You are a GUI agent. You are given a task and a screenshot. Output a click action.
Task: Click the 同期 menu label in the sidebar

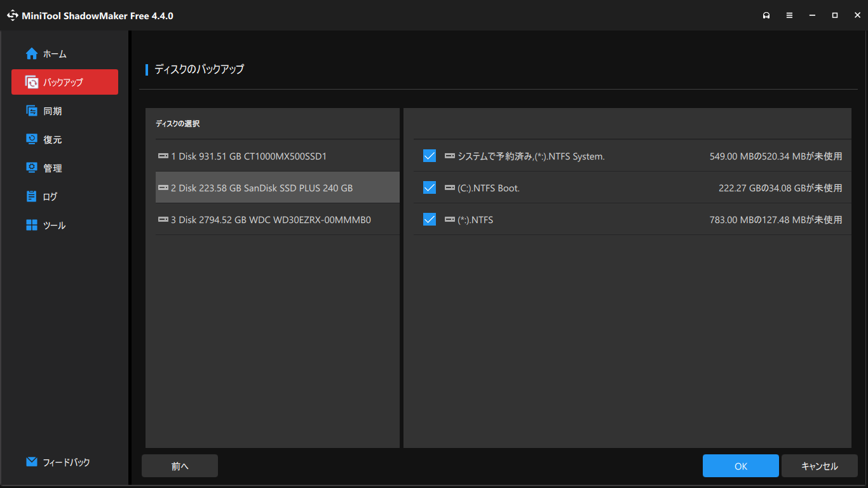[x=53, y=111]
